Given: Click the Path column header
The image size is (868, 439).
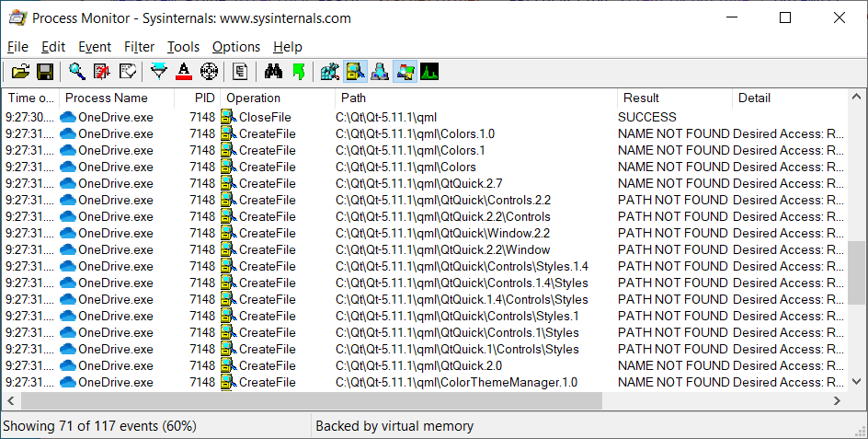Looking at the screenshot, I should tap(476, 98).
